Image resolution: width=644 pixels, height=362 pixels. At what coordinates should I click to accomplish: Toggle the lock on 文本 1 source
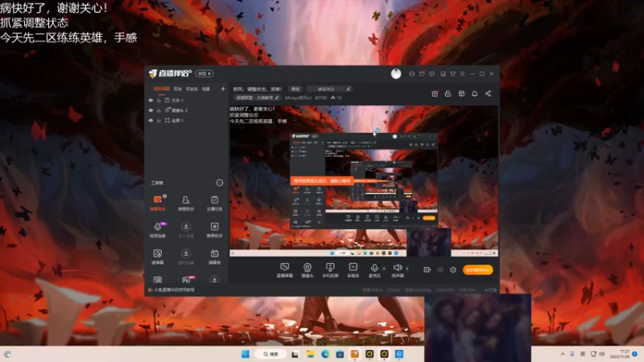(x=159, y=100)
